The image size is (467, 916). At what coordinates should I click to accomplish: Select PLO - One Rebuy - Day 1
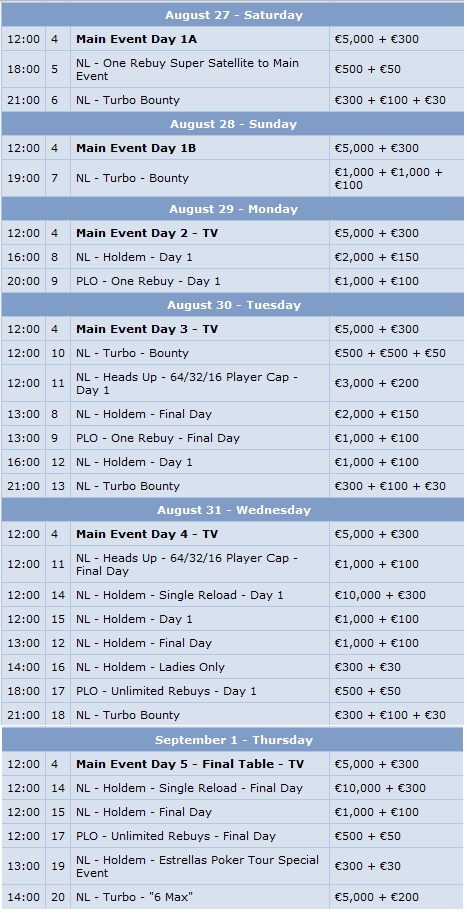(x=148, y=281)
